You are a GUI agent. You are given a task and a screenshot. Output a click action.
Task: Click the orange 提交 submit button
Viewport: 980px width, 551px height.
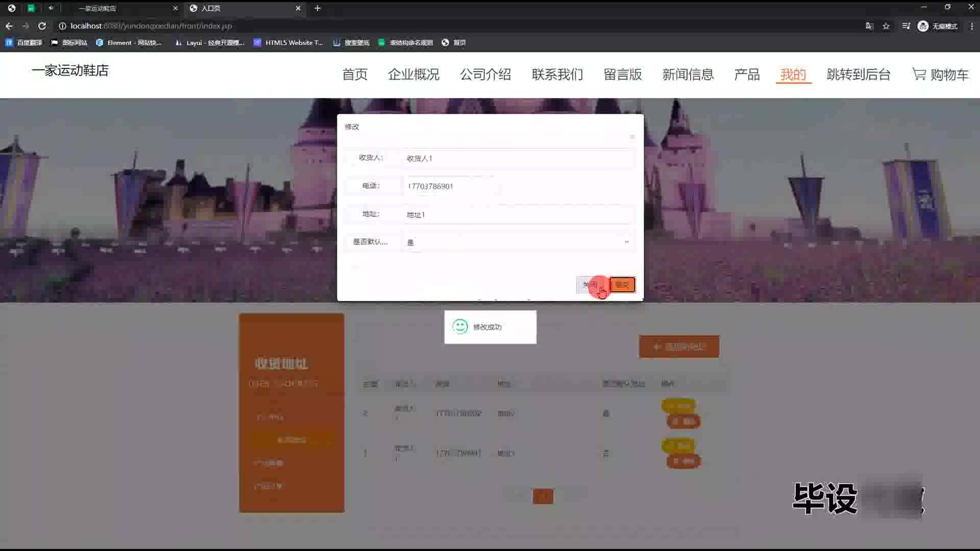(622, 285)
